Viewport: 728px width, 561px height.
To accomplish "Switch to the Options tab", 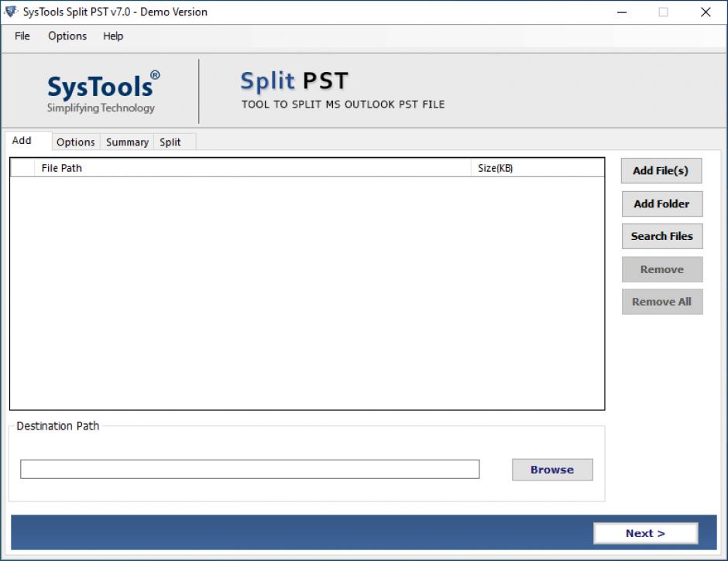I will (x=76, y=142).
